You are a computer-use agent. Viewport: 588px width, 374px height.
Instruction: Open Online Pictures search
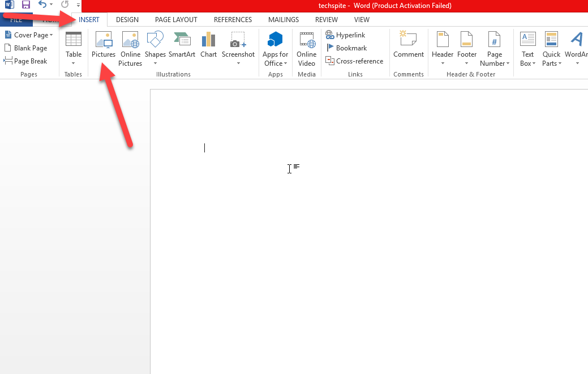click(130, 40)
